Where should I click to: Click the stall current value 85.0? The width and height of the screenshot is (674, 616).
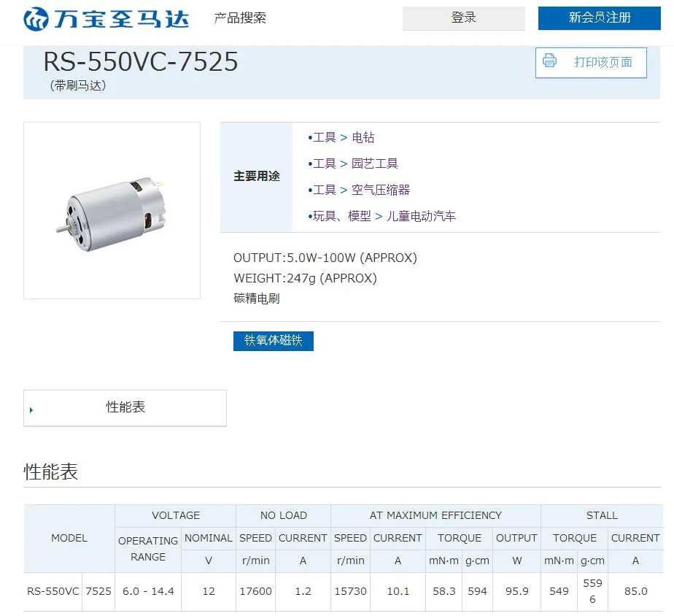click(x=636, y=591)
